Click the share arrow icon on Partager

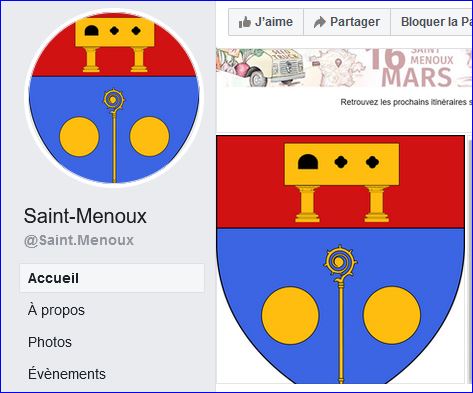(320, 22)
